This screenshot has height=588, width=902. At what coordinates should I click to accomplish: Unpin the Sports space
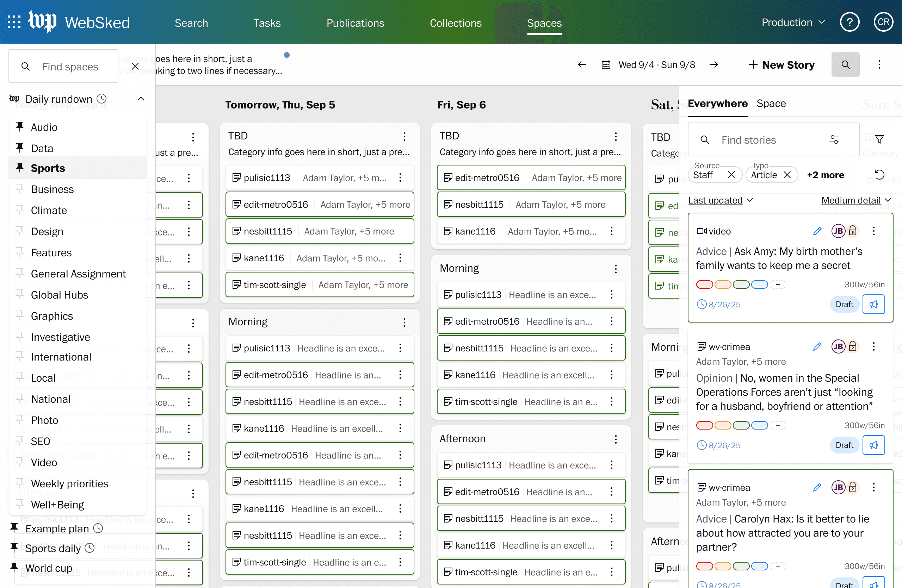(20, 167)
